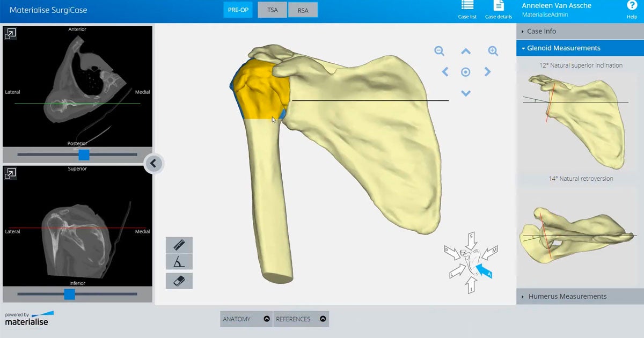Select the ruler measurement tool

(x=179, y=245)
